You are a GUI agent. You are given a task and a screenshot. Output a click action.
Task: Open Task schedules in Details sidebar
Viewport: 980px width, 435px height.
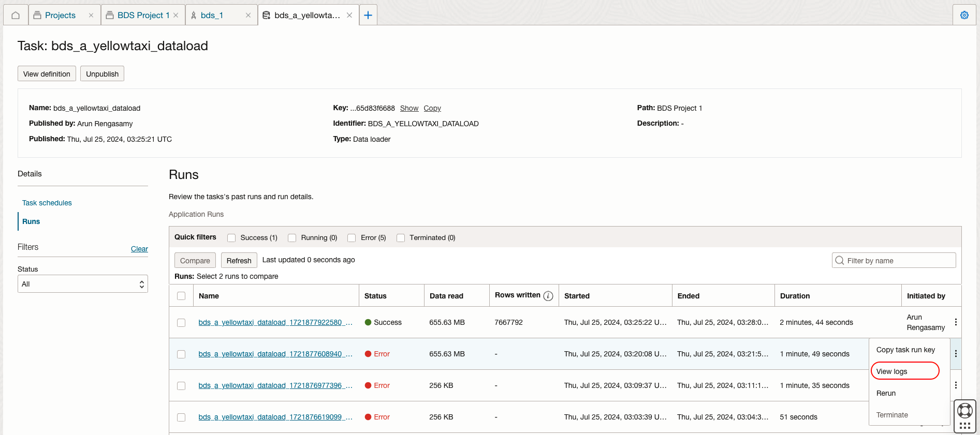click(x=47, y=203)
